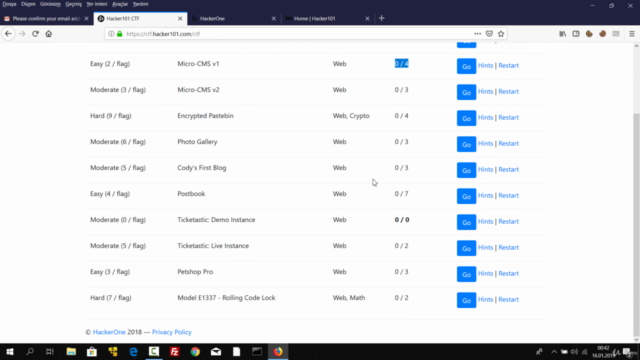
Task: Open Google Chrome from taskbar
Action: 195,351
